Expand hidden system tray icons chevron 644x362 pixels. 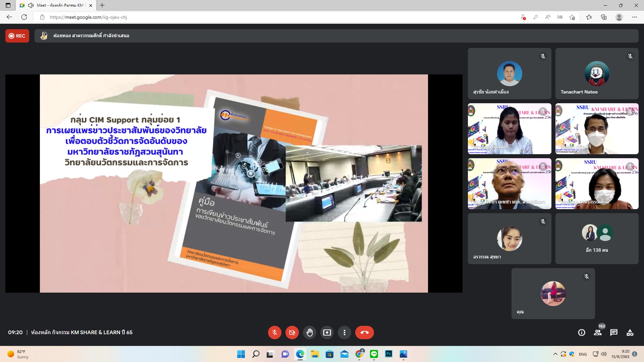(555, 354)
